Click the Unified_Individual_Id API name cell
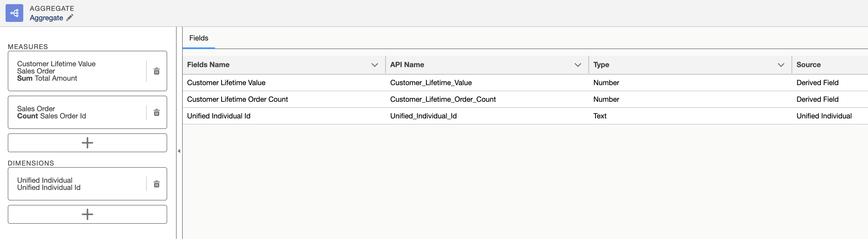Image resolution: width=868 pixels, height=239 pixels. (x=423, y=116)
